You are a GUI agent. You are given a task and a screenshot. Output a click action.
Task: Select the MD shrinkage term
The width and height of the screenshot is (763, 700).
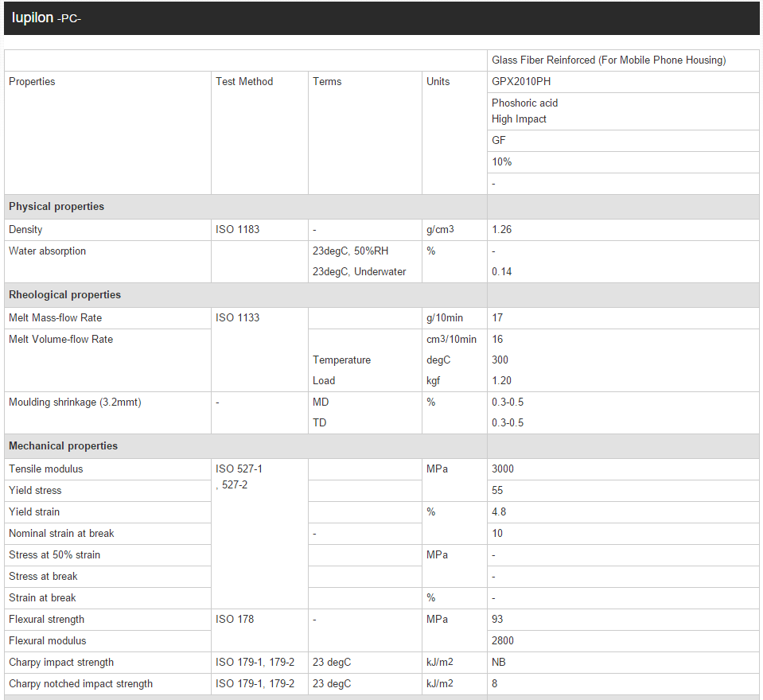(321, 402)
